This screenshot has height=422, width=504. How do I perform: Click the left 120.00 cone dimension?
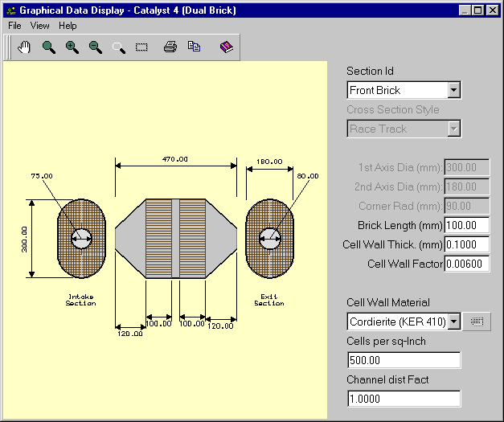click(130, 334)
